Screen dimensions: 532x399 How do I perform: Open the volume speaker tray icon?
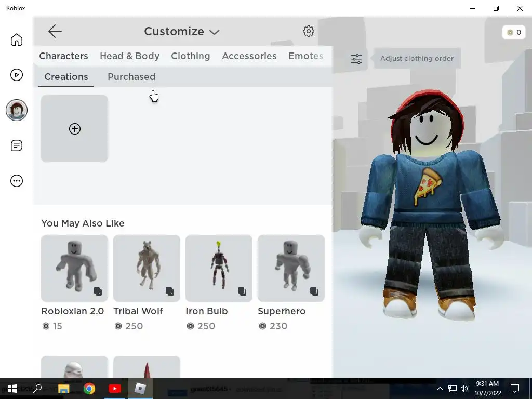[x=464, y=389]
